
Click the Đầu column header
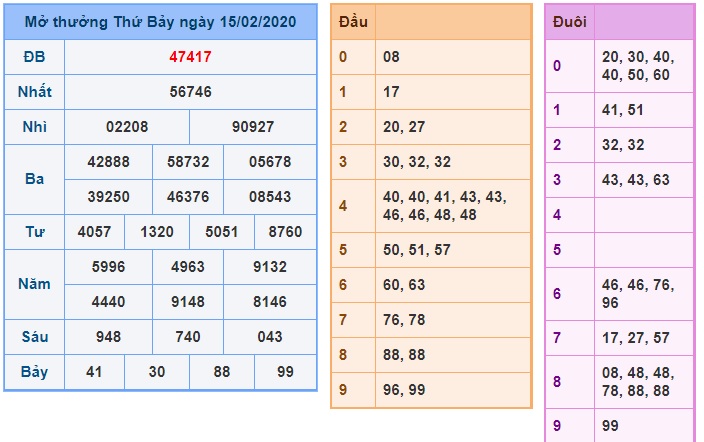(x=353, y=22)
